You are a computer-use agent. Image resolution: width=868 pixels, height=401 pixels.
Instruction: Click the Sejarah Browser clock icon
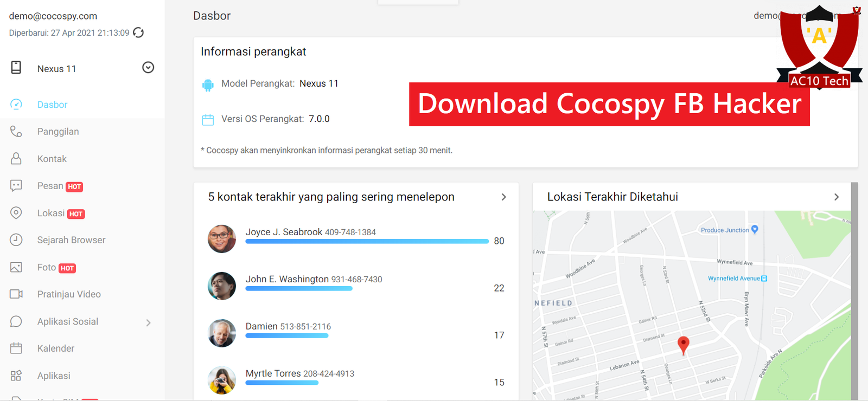click(x=16, y=240)
